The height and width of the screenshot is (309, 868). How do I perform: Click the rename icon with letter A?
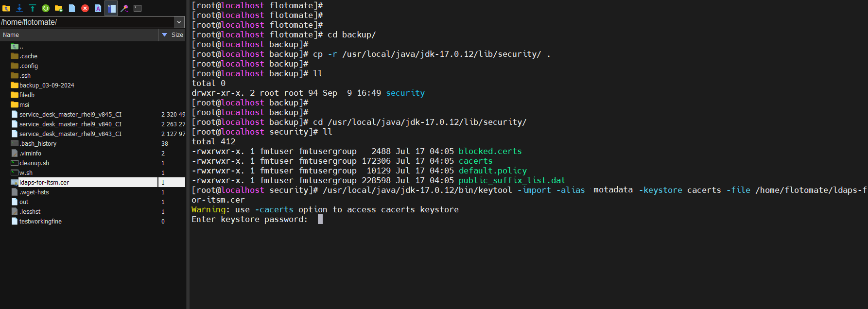coord(98,8)
